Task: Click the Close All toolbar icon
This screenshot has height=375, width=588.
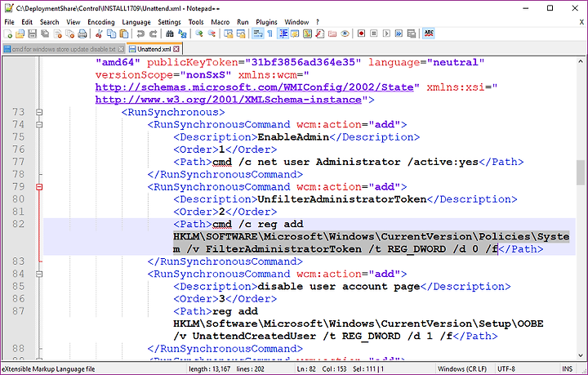Action: click(69, 34)
